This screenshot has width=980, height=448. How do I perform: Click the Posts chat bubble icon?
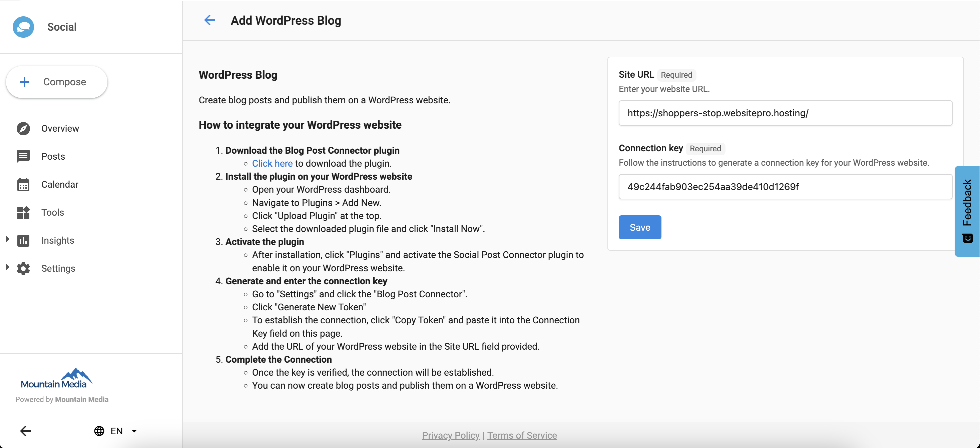pos(23,157)
